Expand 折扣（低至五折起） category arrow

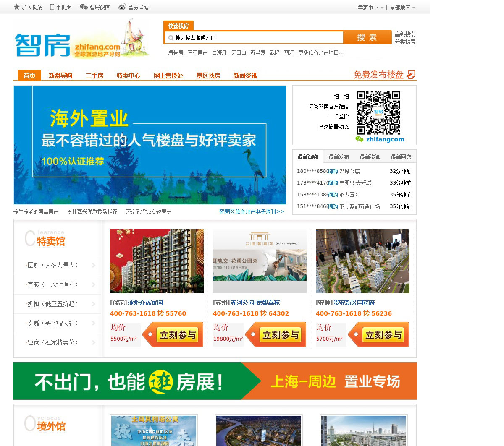coord(94,304)
